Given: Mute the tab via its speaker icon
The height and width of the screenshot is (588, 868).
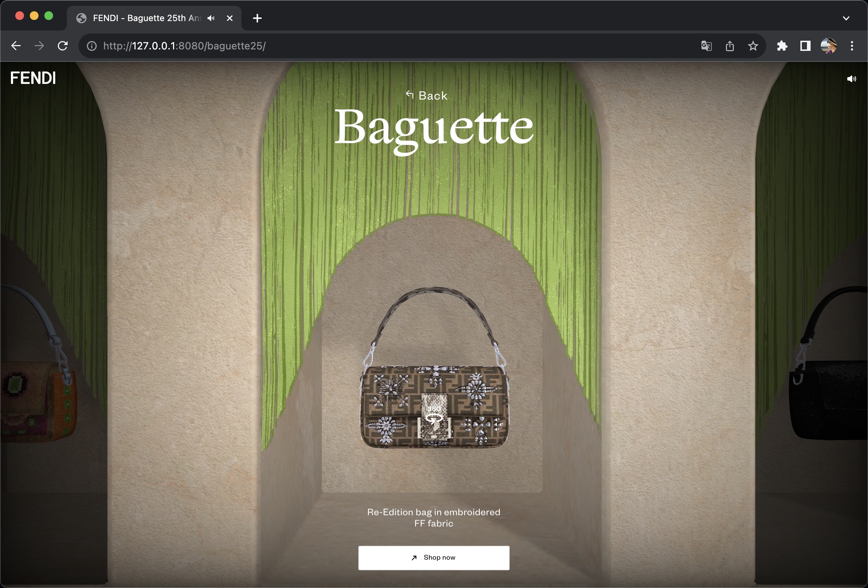Looking at the screenshot, I should pos(211,18).
